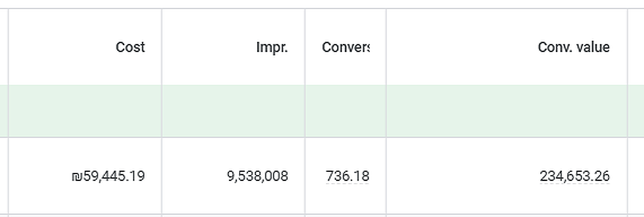
Task: Sort table by the Cost column header
Action: (x=130, y=47)
